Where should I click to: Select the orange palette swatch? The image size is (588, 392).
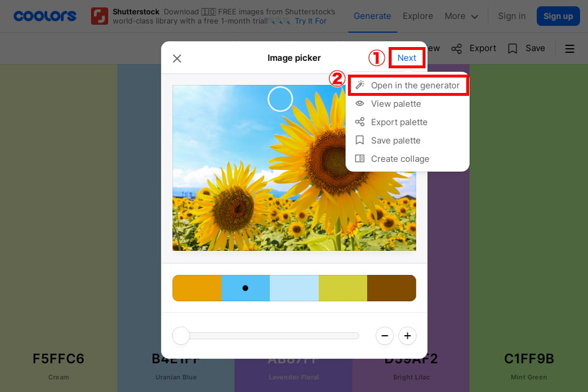click(x=197, y=288)
